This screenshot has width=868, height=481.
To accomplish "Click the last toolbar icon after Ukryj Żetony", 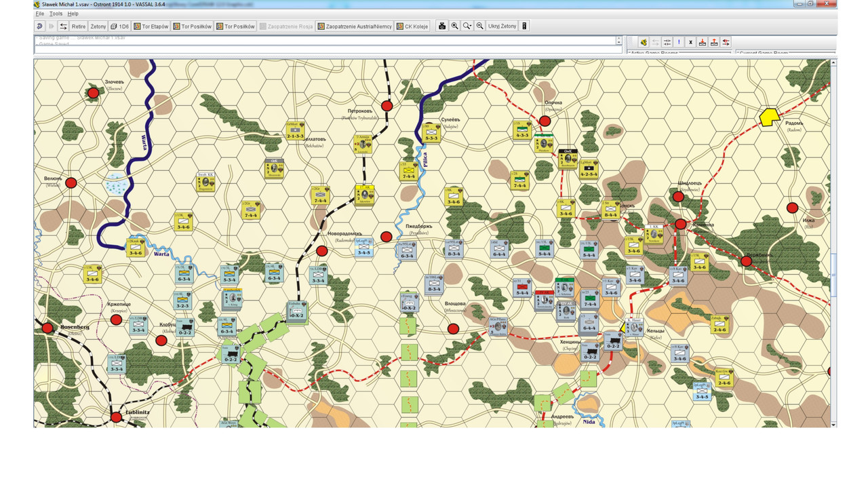I will [x=524, y=26].
